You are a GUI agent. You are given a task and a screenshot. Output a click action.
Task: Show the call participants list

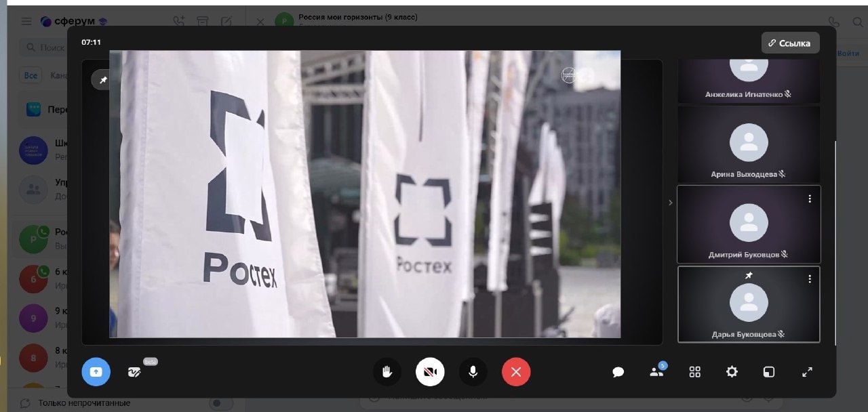(x=656, y=371)
